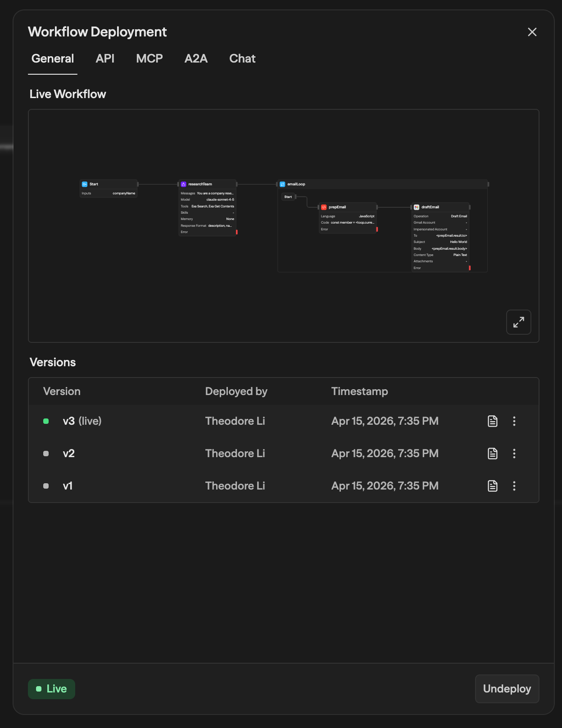This screenshot has height=728, width=562.
Task: Click Theodore Li in the v1 row
Action: [x=235, y=486]
